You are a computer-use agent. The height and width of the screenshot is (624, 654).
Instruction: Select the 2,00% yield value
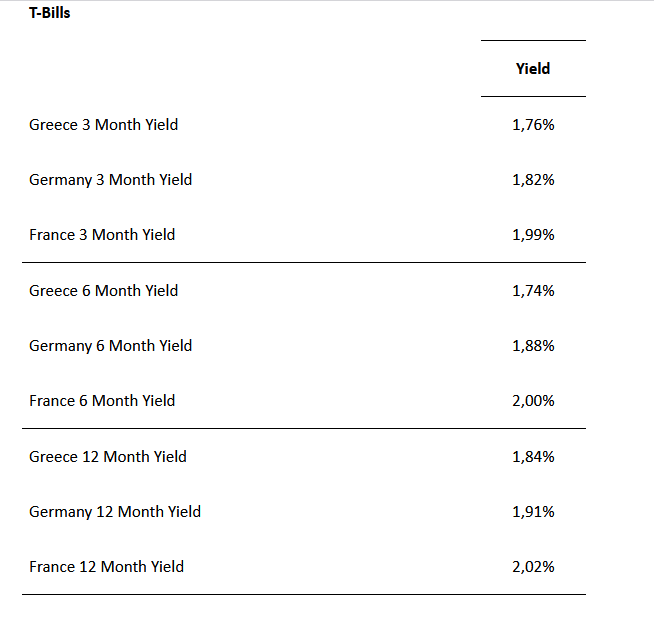coord(533,401)
